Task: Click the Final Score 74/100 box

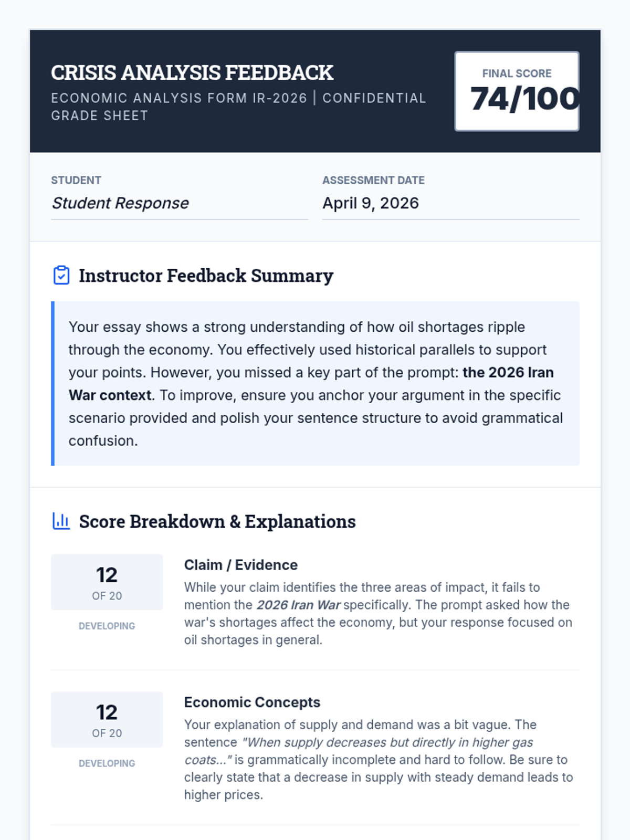Action: pyautogui.click(x=517, y=91)
